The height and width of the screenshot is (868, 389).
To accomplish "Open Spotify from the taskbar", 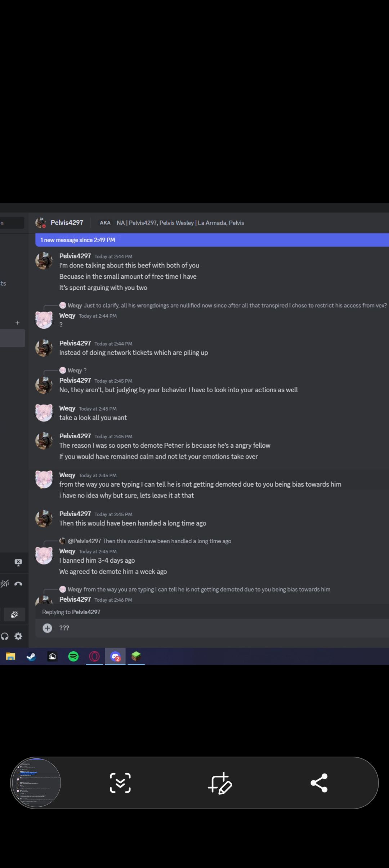I will pyautogui.click(x=73, y=656).
